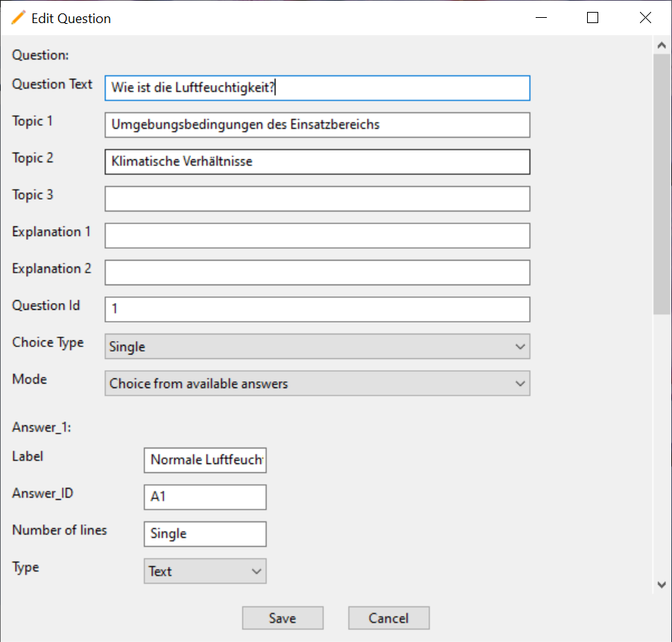Close the Edit Question dialog
Screen dimensions: 672x642
point(645,18)
